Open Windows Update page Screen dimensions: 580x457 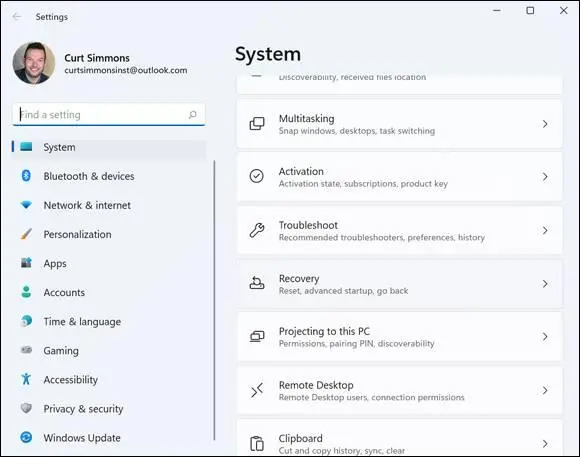[x=109, y=437]
